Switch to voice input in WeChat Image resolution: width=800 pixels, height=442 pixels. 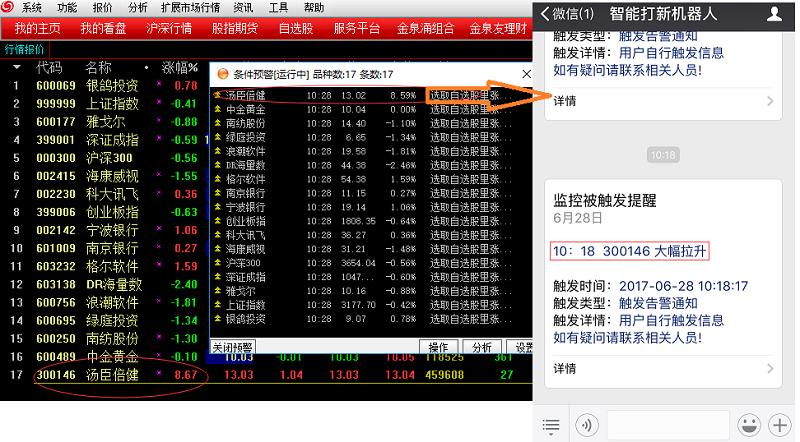pyautogui.click(x=587, y=425)
